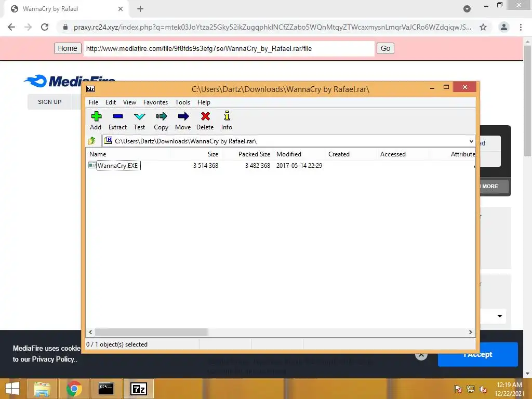This screenshot has width=532, height=399.
Task: Click the size value 3 514 368
Action: (x=206, y=166)
